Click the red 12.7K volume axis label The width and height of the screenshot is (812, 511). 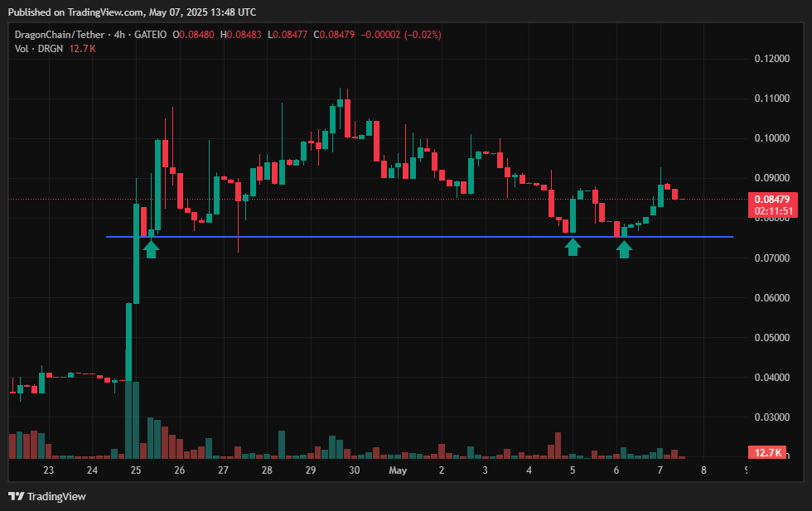767,452
